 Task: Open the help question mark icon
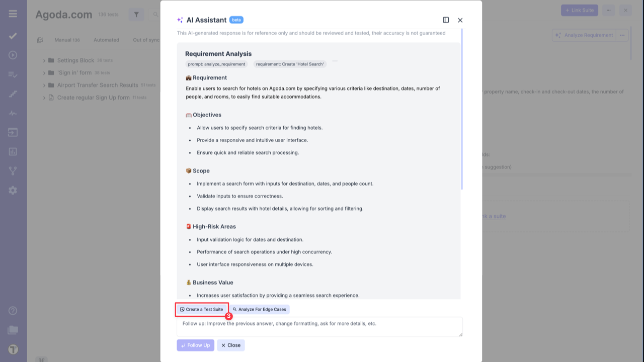pos(13,311)
